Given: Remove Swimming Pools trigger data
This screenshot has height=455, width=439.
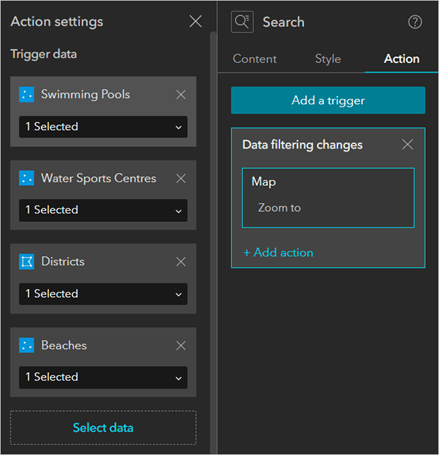Looking at the screenshot, I should (x=181, y=95).
